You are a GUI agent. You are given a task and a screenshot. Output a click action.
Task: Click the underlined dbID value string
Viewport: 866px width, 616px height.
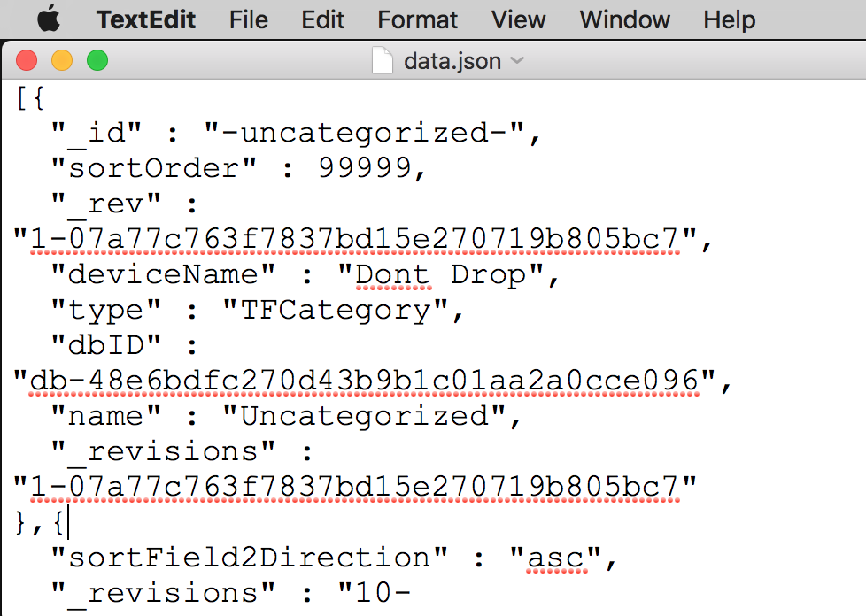[365, 381]
